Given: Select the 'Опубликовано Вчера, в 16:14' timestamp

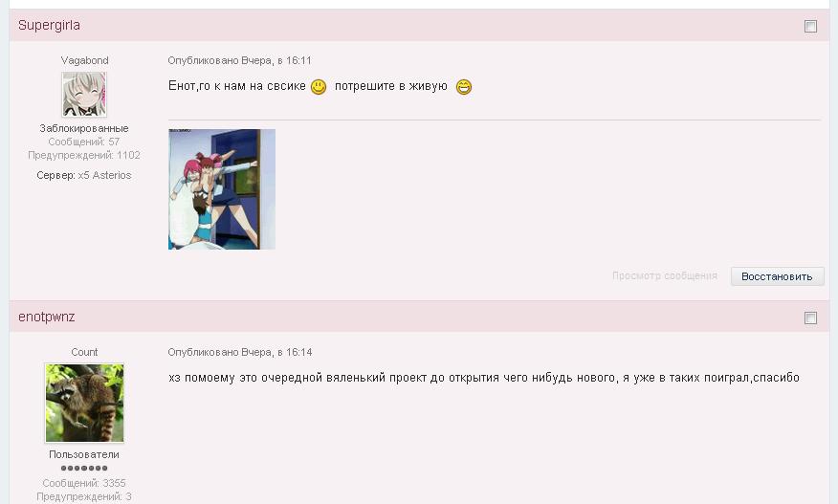Looking at the screenshot, I should pos(240,352).
